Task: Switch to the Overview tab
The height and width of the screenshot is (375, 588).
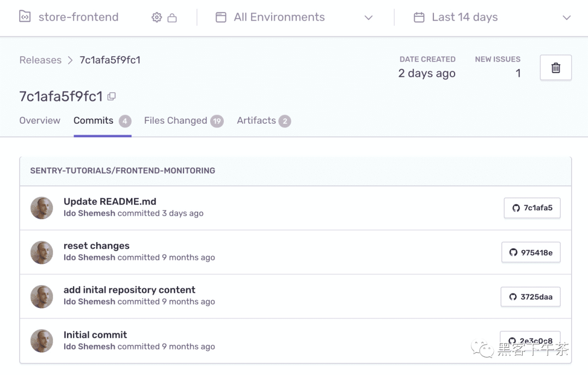Action: tap(40, 120)
